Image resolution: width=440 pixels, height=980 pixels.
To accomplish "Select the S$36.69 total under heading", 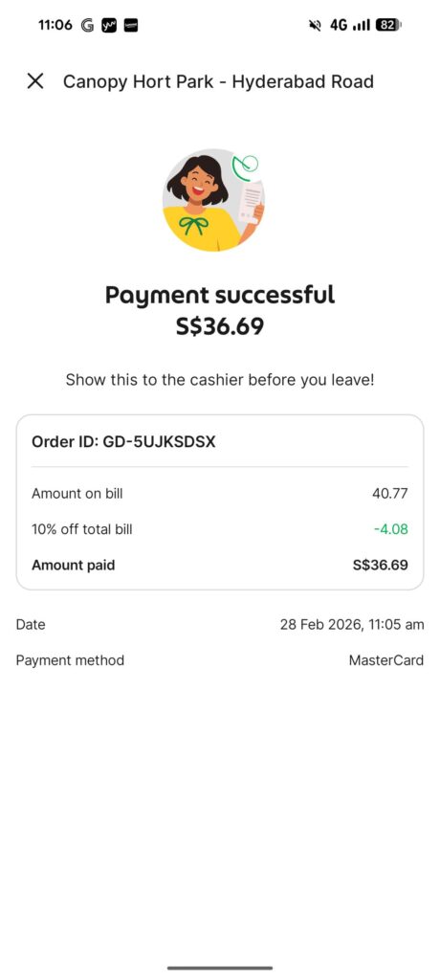I will (x=220, y=326).
